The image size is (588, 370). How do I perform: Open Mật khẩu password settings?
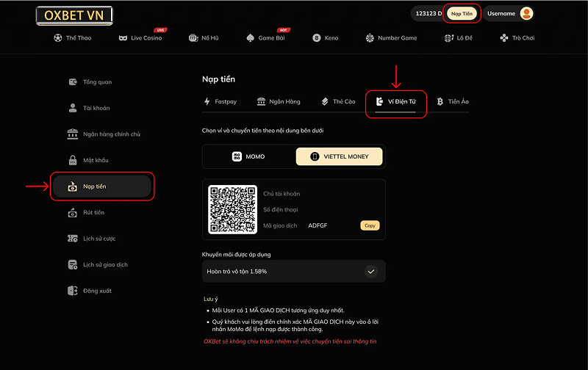click(96, 160)
